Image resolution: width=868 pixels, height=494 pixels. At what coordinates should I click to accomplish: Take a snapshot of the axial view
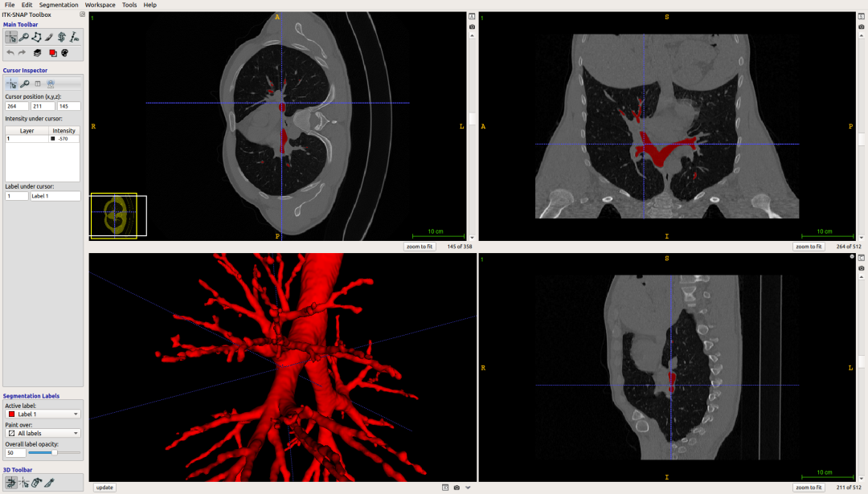pyautogui.click(x=472, y=27)
